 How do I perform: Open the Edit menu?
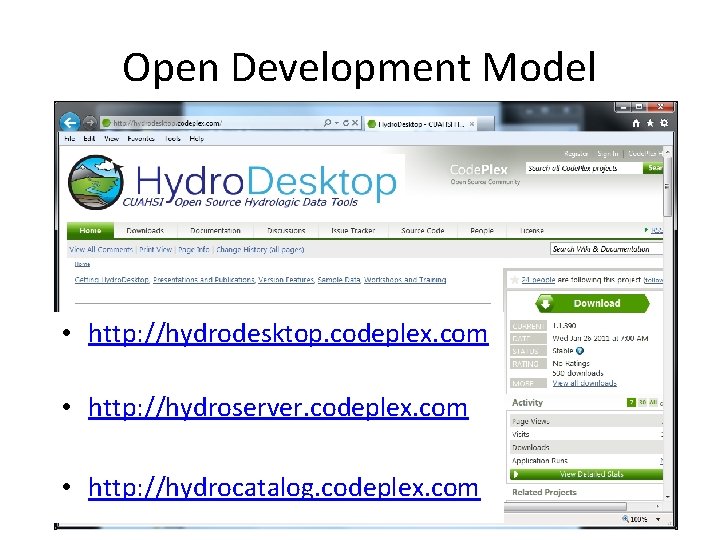click(x=89, y=139)
